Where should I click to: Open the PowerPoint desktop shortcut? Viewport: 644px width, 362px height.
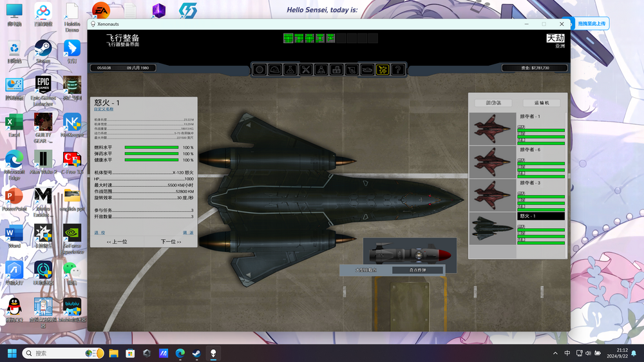point(14,199)
